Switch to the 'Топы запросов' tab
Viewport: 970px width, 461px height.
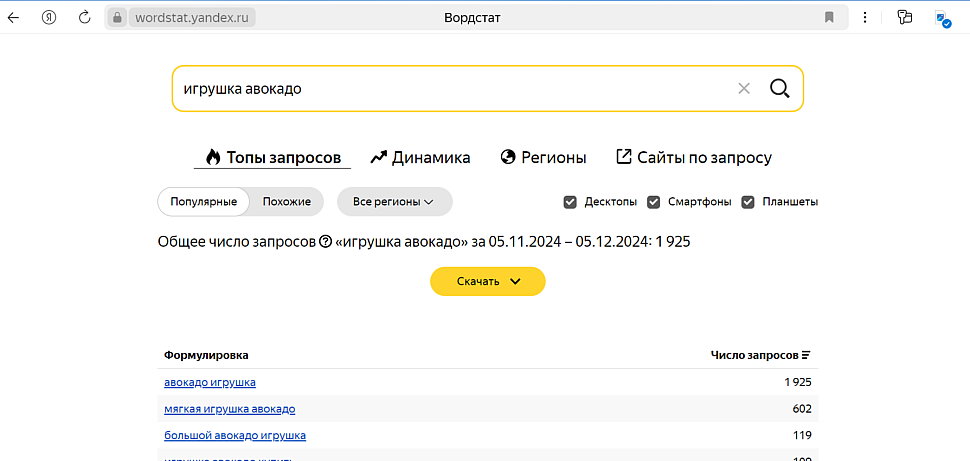tap(273, 158)
